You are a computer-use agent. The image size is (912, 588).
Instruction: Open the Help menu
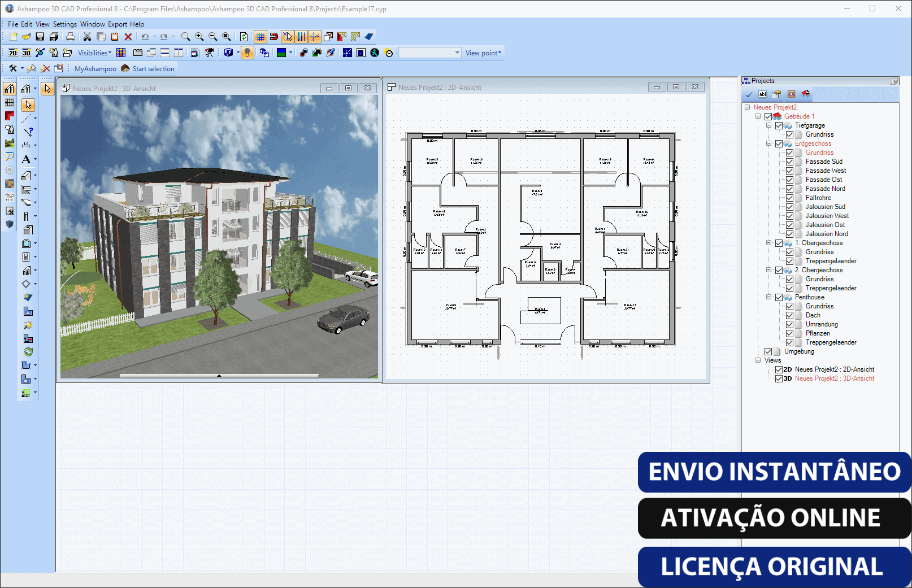[x=137, y=24]
